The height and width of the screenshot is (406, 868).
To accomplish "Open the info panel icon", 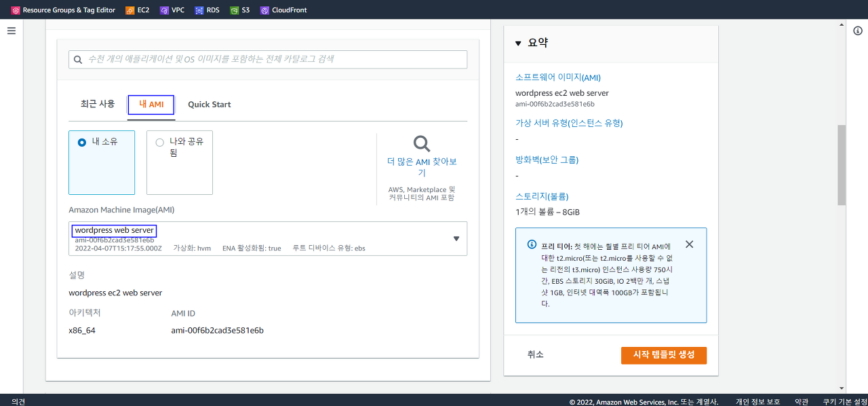I will point(858,31).
